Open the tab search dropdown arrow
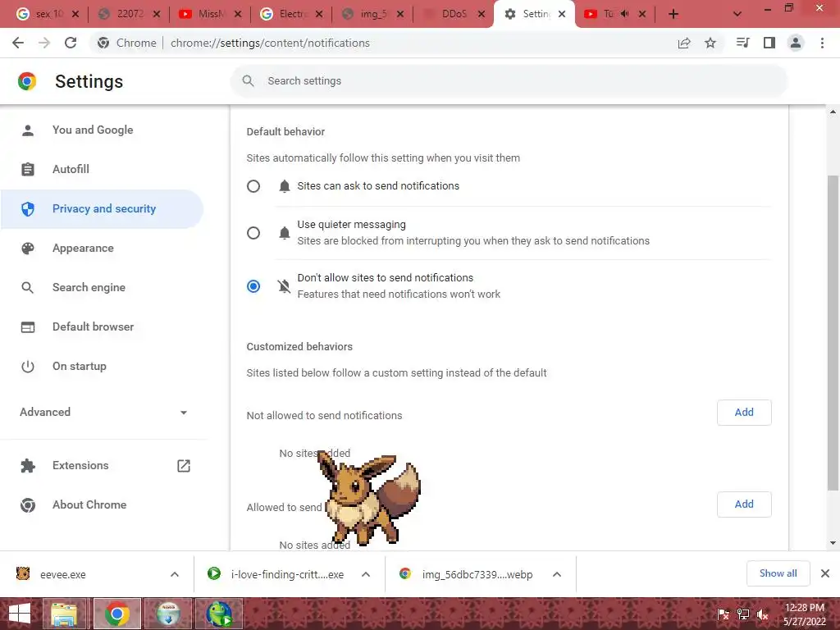840x630 pixels. [737, 14]
